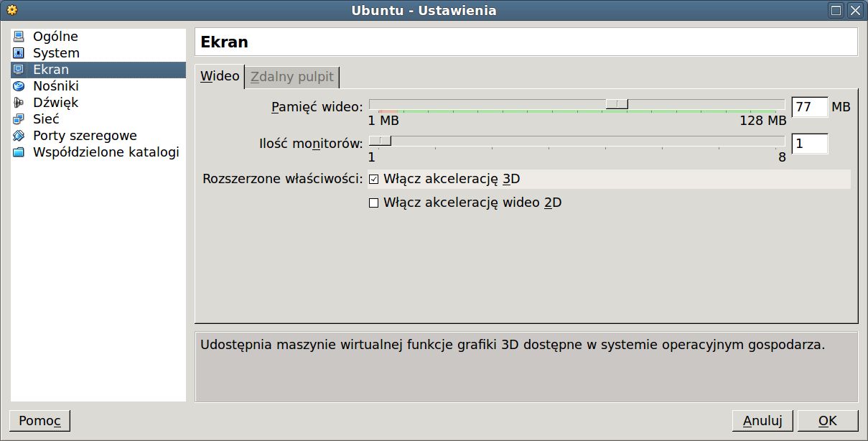
Task: Click the video memory field showing 77
Action: (x=809, y=107)
